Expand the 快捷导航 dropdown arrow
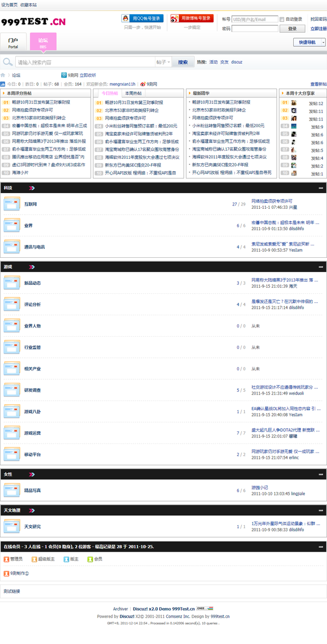The width and height of the screenshot is (327, 644). (x=323, y=42)
